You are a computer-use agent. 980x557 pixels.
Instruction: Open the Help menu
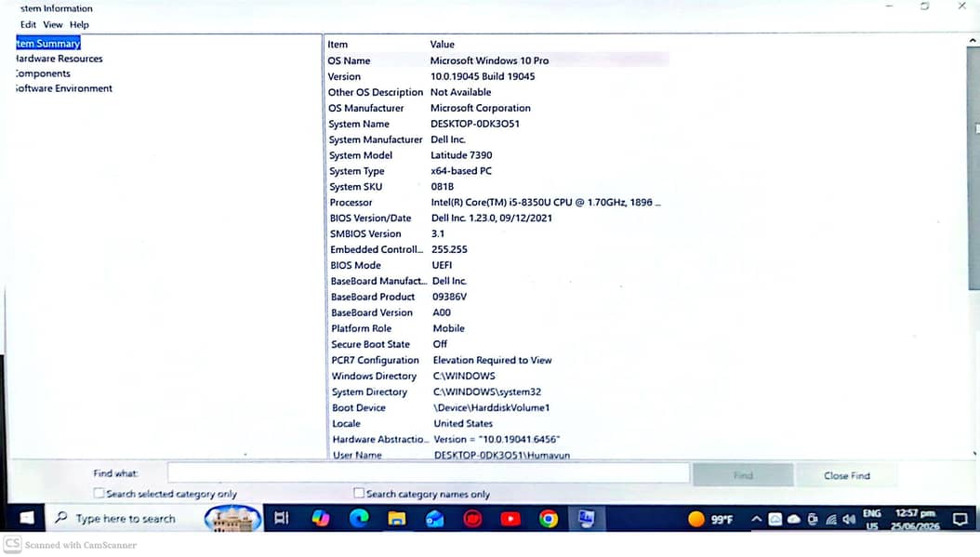click(79, 24)
